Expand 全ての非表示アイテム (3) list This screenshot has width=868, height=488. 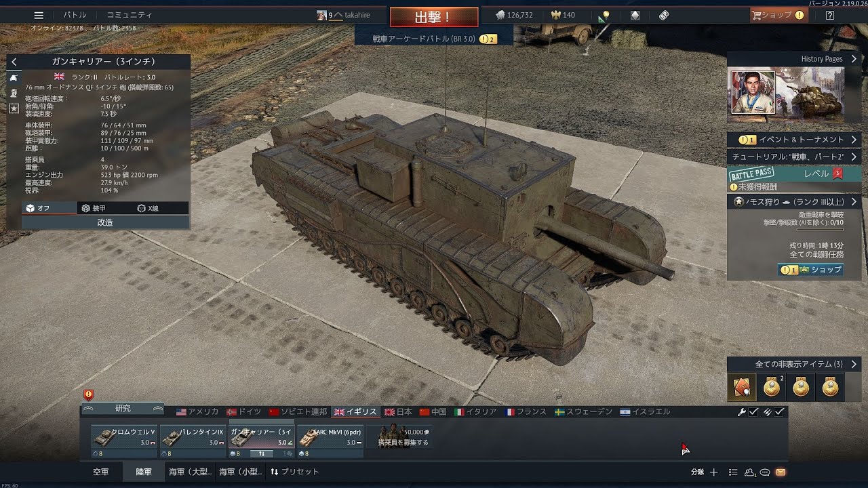tap(794, 364)
